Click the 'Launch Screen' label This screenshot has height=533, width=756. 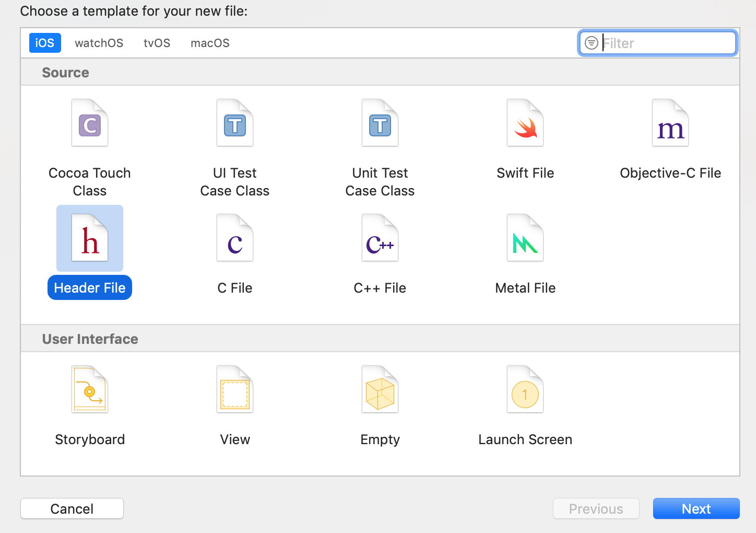525,439
